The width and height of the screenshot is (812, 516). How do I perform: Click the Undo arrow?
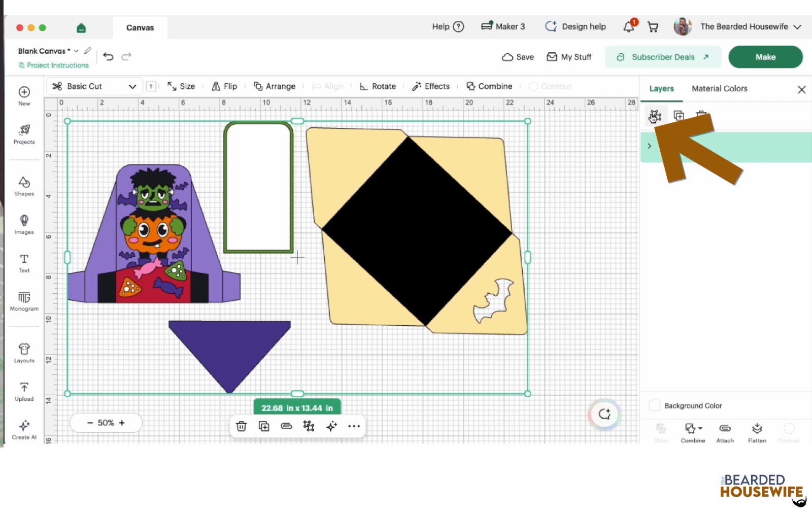pos(108,56)
